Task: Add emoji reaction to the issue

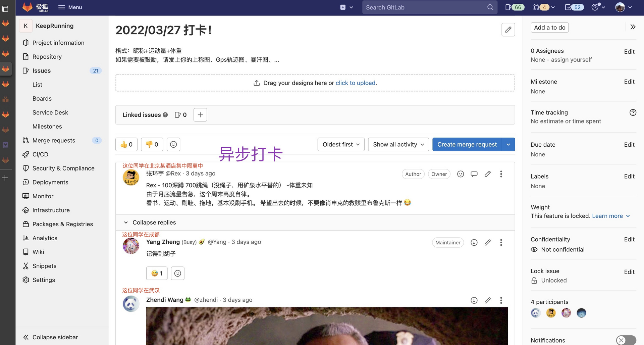Action: pos(173,144)
